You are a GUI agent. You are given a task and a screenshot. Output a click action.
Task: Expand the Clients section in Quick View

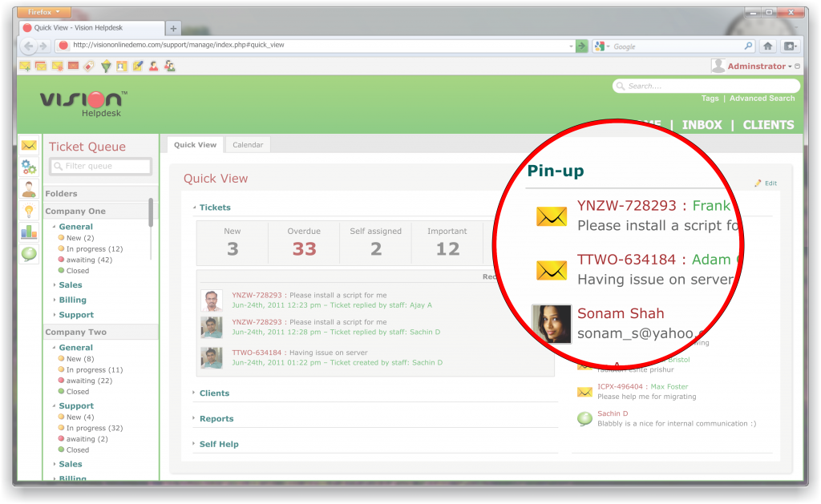pos(214,393)
